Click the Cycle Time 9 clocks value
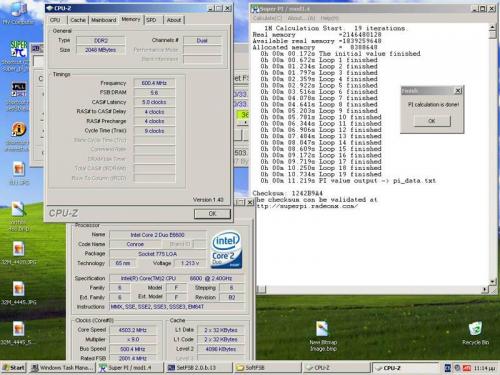The image size is (500, 375). (154, 131)
